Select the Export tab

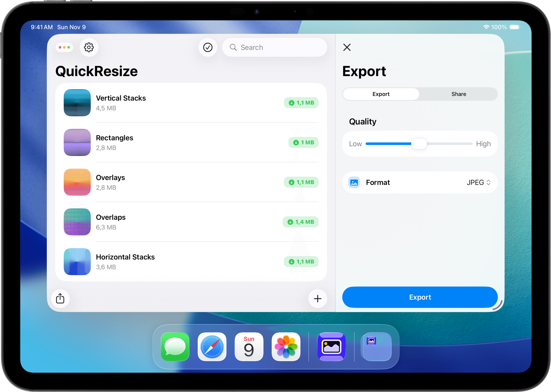point(381,94)
